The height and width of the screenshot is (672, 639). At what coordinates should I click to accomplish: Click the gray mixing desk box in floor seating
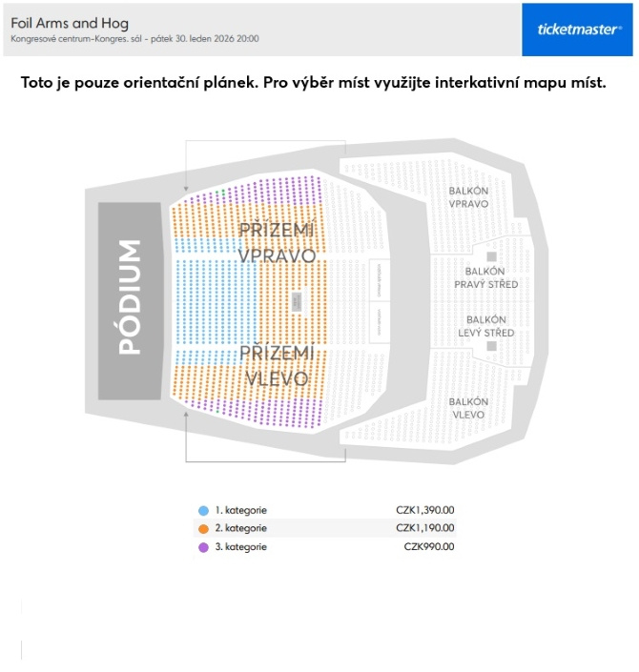(298, 301)
